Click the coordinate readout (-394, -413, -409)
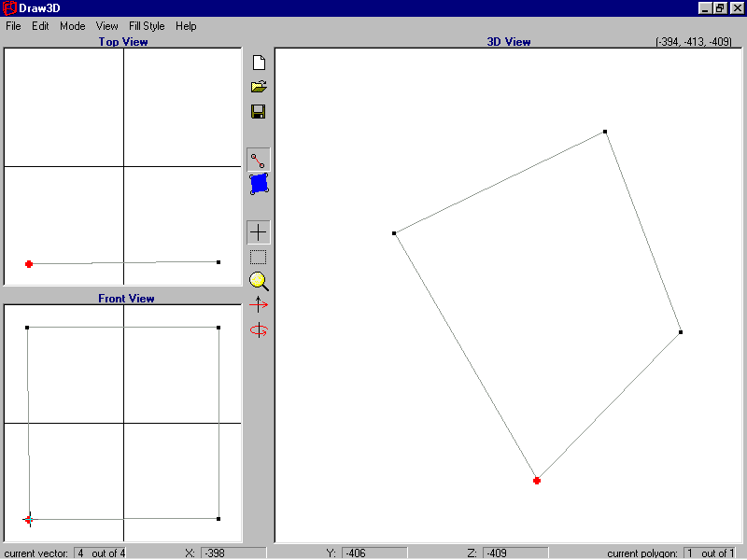 pyautogui.click(x=694, y=42)
